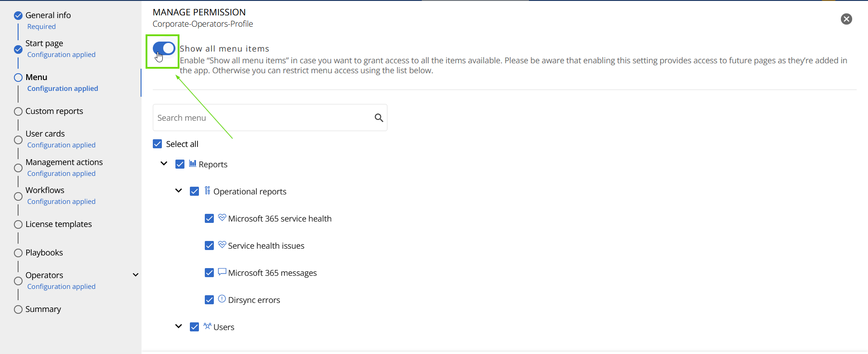
Task: Collapse the Operational reports node
Action: coord(179,190)
